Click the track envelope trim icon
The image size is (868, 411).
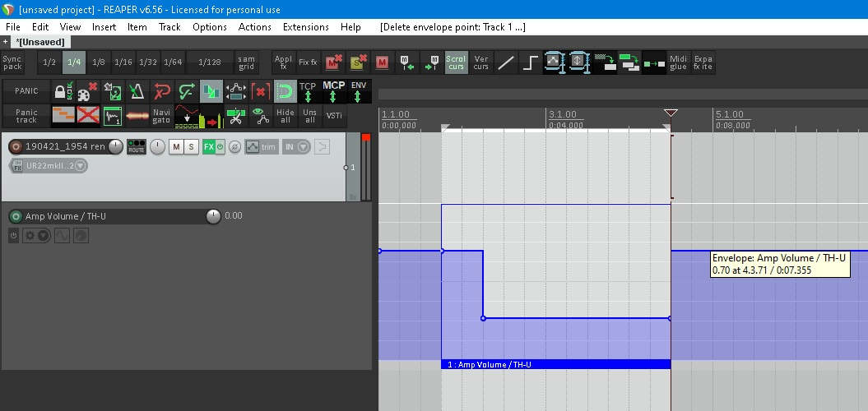click(x=260, y=147)
